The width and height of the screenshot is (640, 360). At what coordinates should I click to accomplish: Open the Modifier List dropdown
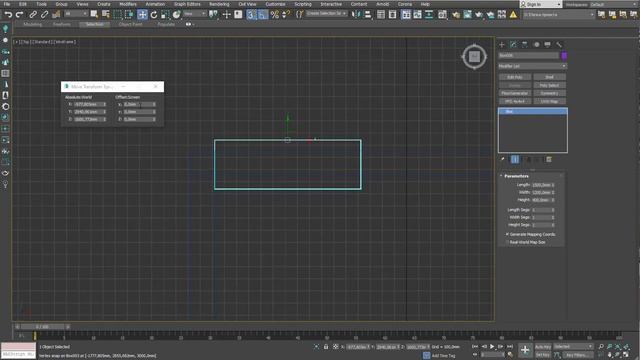point(532,66)
